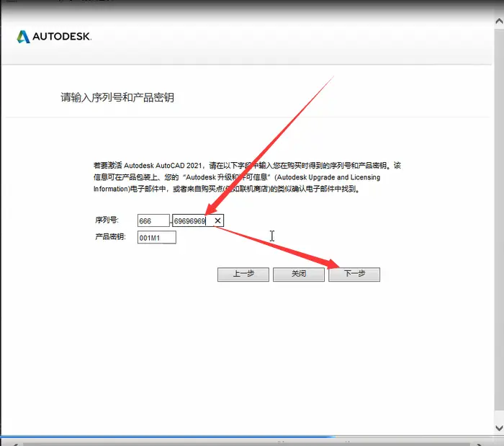This screenshot has width=504, height=446.
Task: Click the vertical scrollbar down arrow
Action: pyautogui.click(x=499, y=428)
